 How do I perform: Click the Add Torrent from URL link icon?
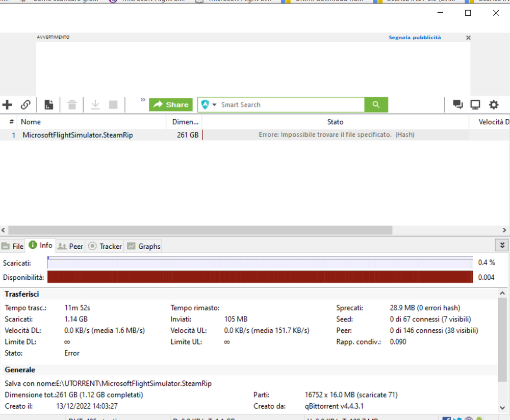(x=25, y=104)
